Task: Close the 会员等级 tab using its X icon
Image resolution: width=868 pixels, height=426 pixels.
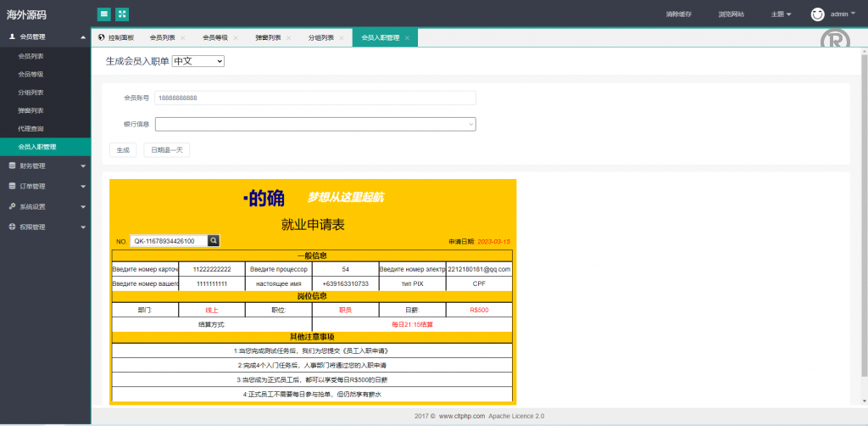Action: point(236,38)
